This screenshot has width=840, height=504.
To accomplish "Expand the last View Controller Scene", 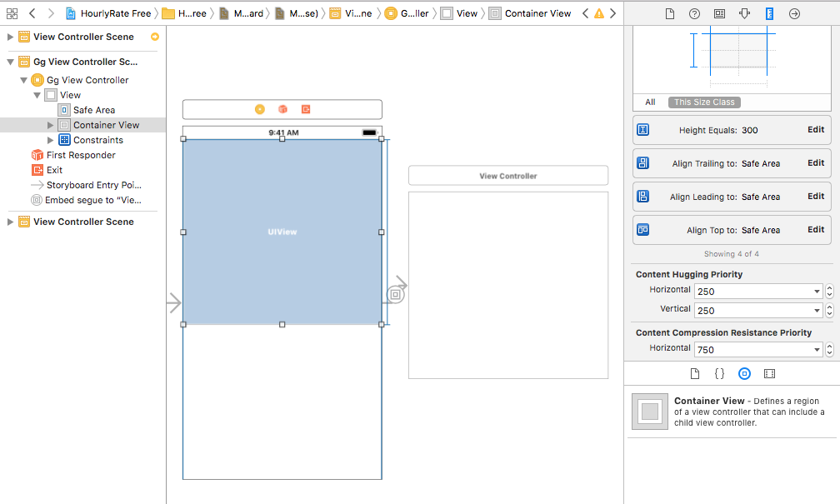I will (x=10, y=222).
